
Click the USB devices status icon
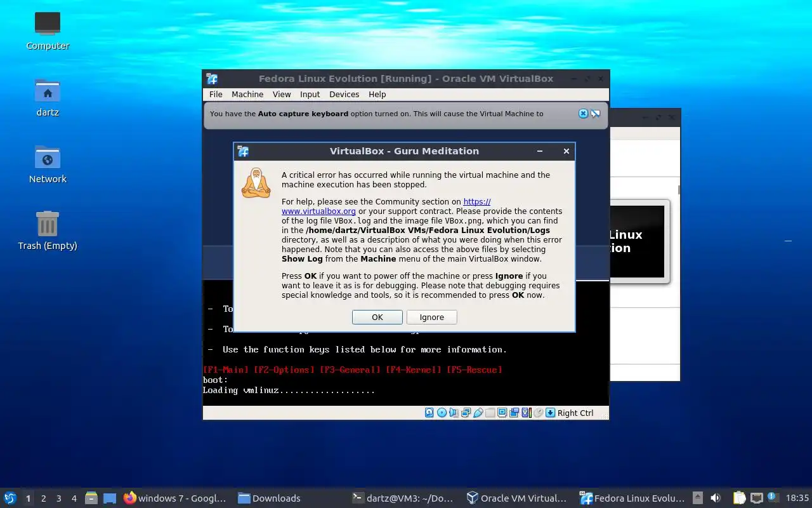tap(478, 413)
